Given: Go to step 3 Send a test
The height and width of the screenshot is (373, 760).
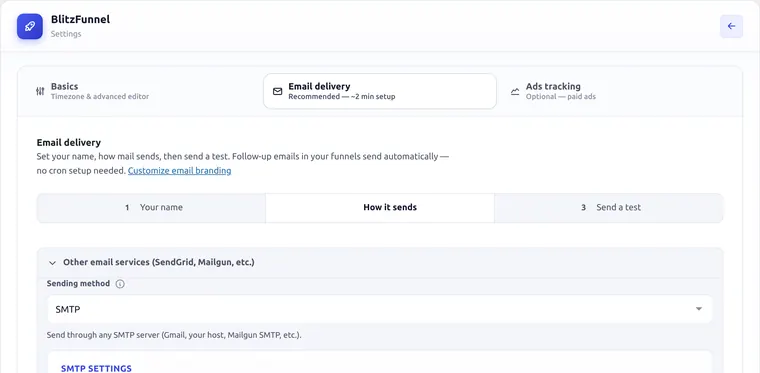Looking at the screenshot, I should (609, 207).
